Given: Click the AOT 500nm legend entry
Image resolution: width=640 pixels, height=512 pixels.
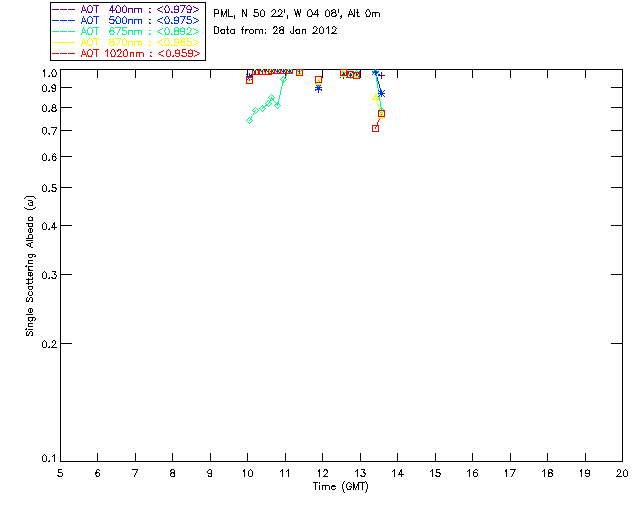Looking at the screenshot, I should 127,20.
